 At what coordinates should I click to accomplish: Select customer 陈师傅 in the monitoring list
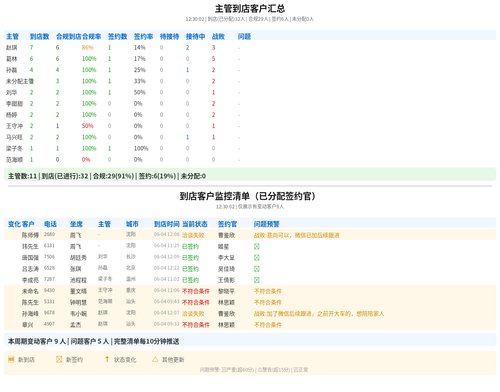tap(30, 235)
